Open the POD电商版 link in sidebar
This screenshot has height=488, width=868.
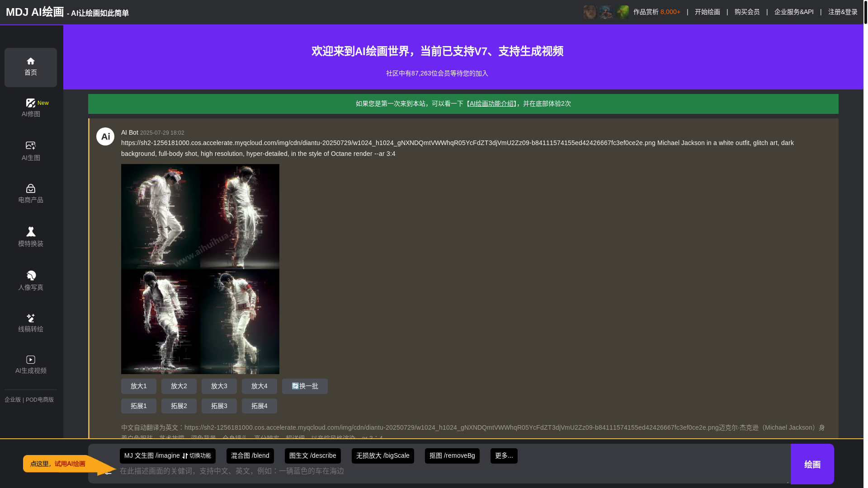coord(40,400)
